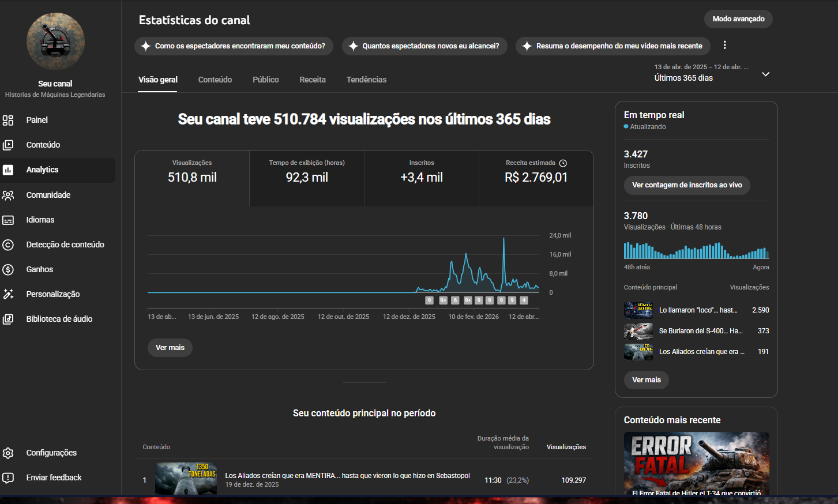Open the Personalização magic wand icon
Screen dimensions: 838x504
pos(8,294)
